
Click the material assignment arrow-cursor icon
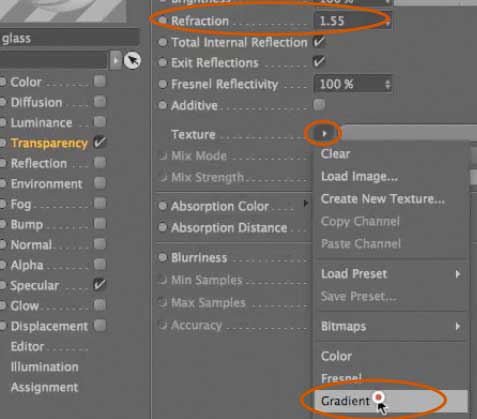point(132,61)
